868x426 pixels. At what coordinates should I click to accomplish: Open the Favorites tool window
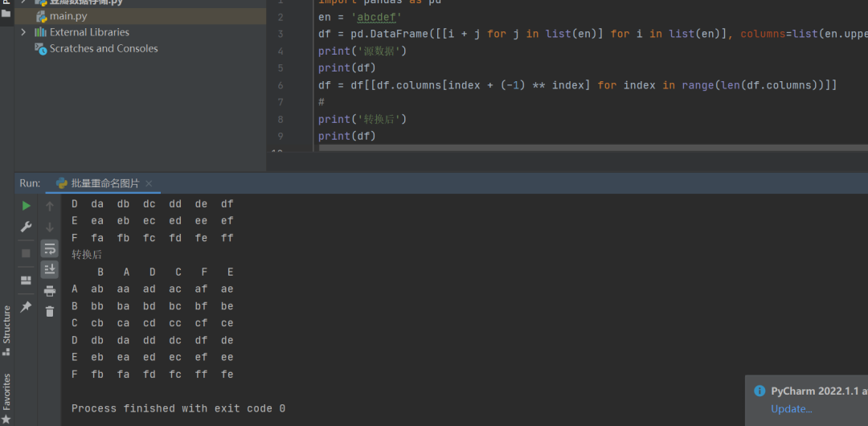6,398
